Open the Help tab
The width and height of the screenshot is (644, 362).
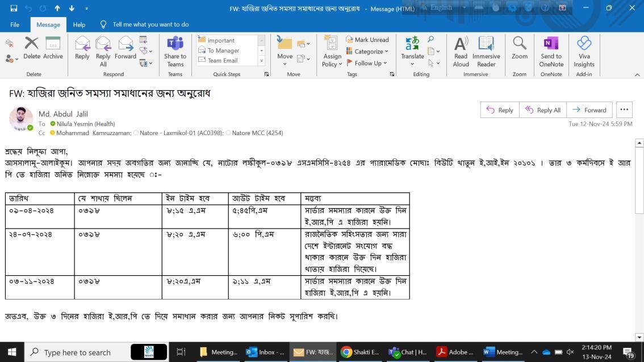coord(80,24)
